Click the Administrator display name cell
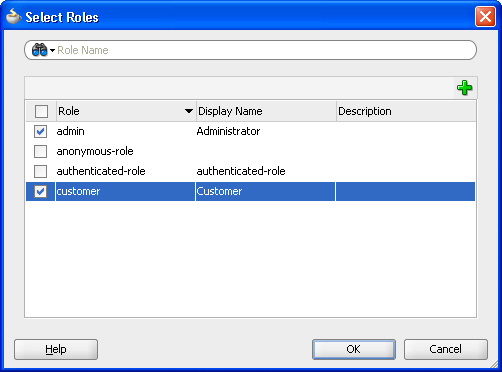Image resolution: width=502 pixels, height=372 pixels. click(228, 131)
